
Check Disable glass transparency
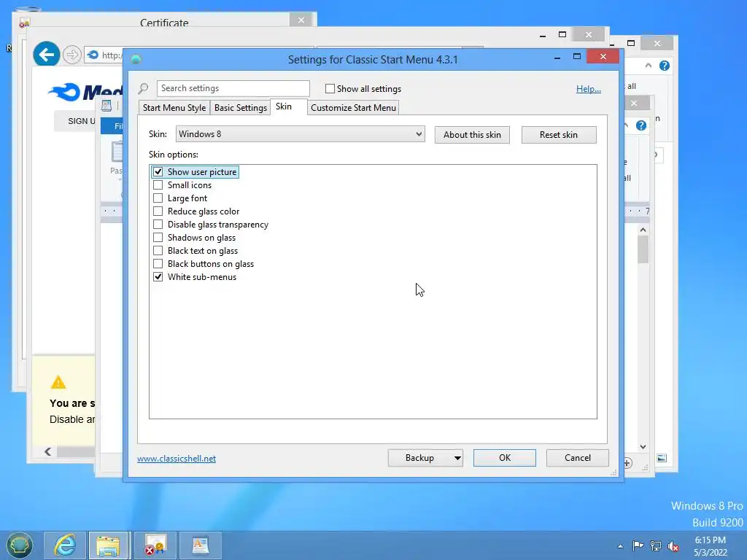(158, 225)
